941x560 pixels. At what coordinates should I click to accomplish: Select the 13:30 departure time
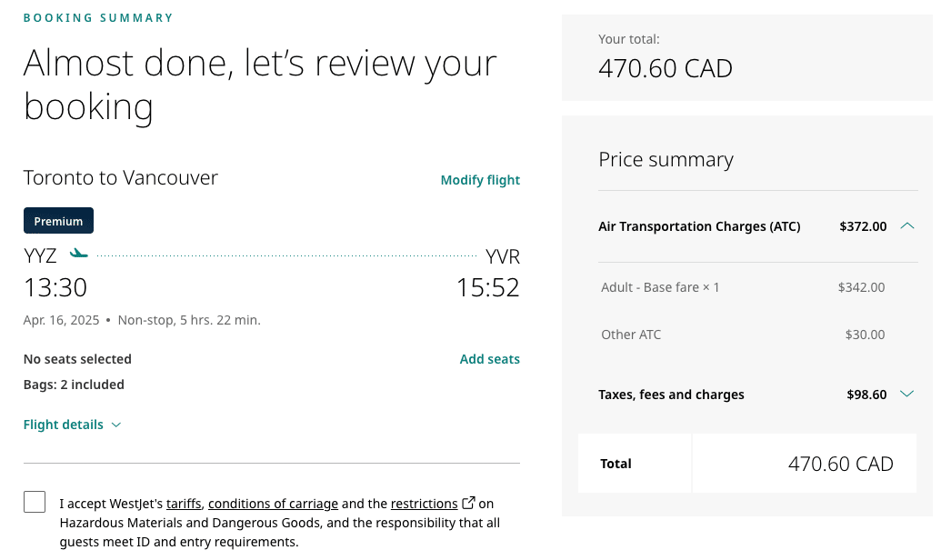click(55, 288)
